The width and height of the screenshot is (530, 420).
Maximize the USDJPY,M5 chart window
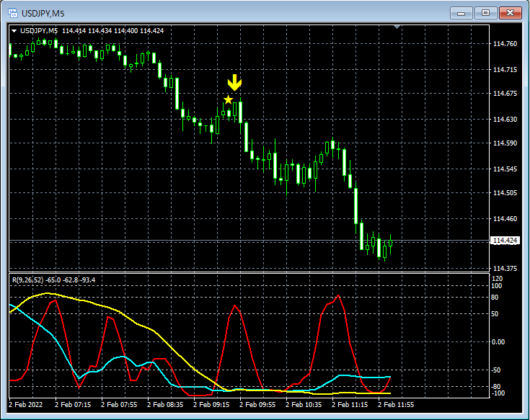point(485,12)
